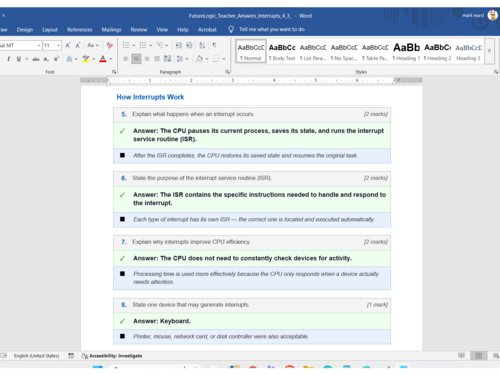The image size is (500, 375).
Task: Apply paragraph shading fill
Action: coord(199,59)
